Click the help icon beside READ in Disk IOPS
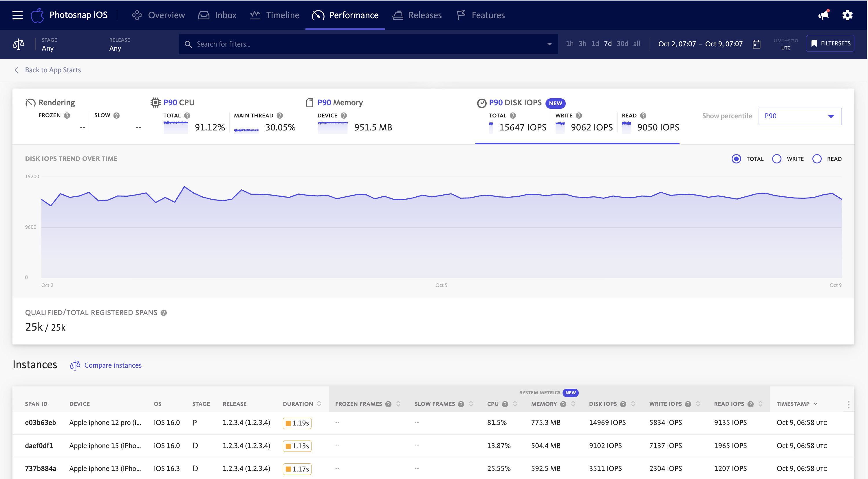The height and width of the screenshot is (479, 868). [x=643, y=115]
